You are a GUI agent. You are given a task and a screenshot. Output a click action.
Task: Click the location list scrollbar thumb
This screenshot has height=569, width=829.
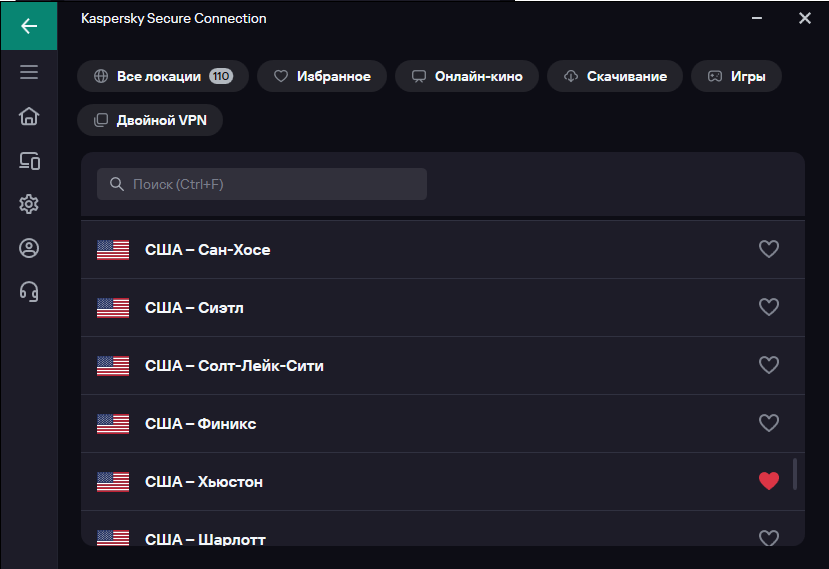(x=795, y=474)
